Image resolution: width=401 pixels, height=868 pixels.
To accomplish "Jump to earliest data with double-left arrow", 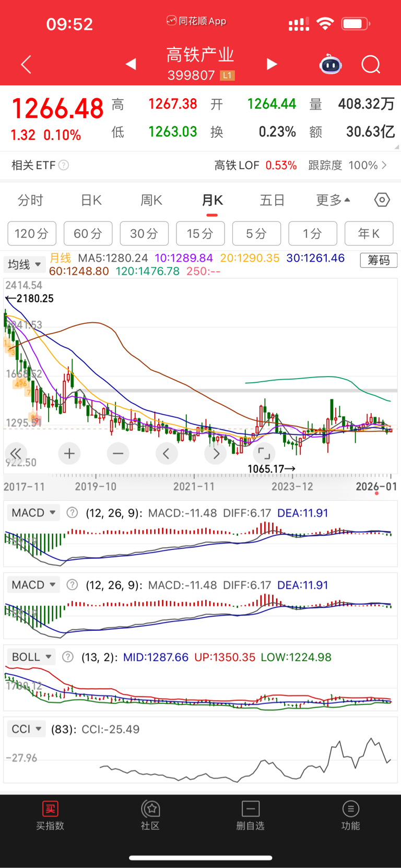I will pyautogui.click(x=16, y=453).
